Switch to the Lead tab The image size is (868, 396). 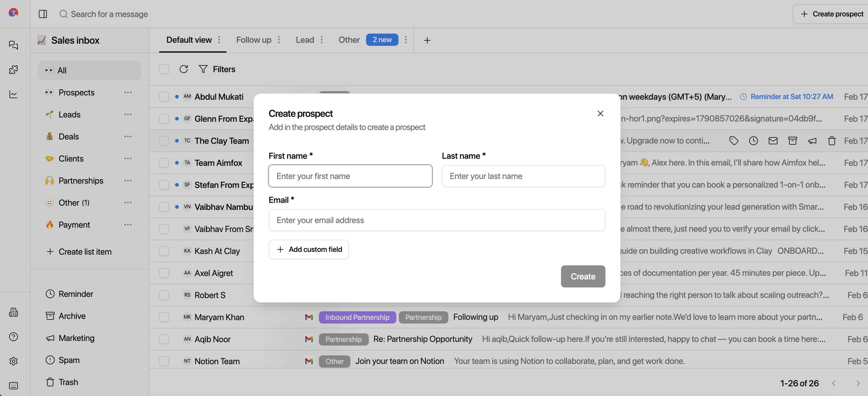coord(305,40)
